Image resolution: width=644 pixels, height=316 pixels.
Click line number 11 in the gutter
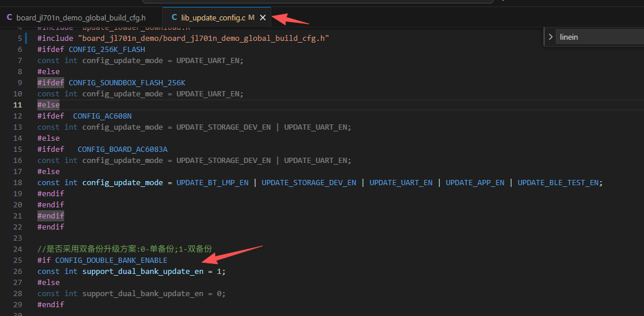17,105
